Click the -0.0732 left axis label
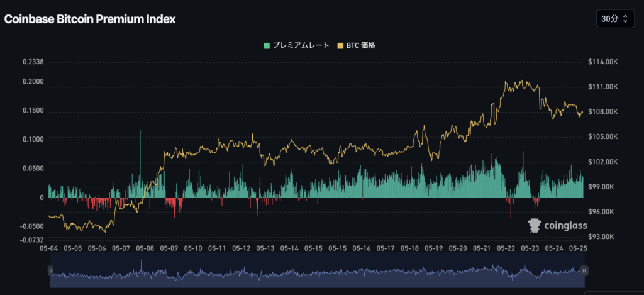The width and height of the screenshot is (644, 295). (x=33, y=240)
